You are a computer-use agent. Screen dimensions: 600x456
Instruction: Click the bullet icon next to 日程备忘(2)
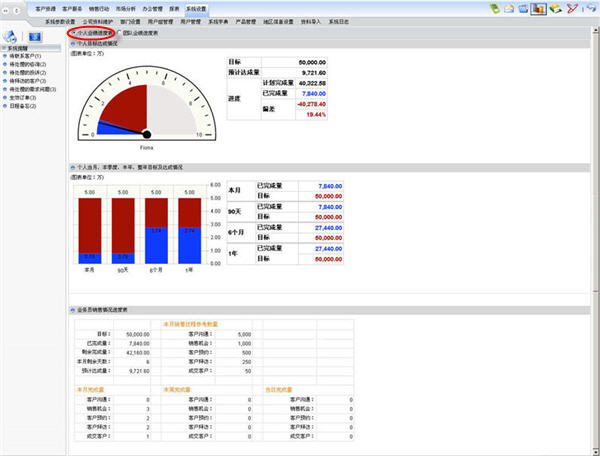coord(5,106)
